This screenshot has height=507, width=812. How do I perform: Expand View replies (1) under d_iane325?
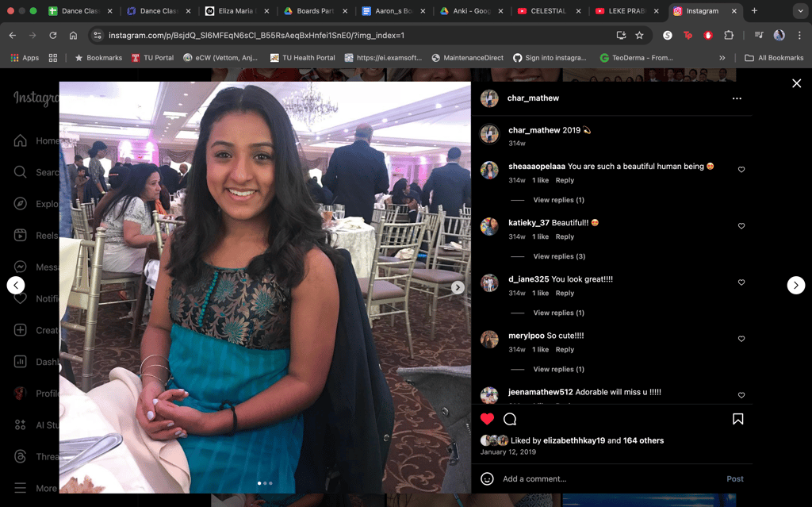click(x=558, y=313)
